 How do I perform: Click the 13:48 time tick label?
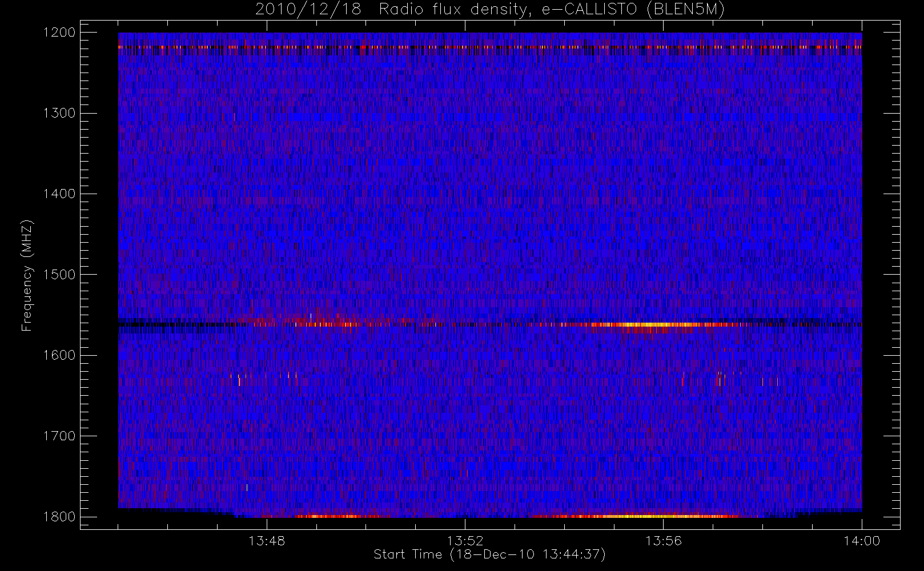coord(267,541)
